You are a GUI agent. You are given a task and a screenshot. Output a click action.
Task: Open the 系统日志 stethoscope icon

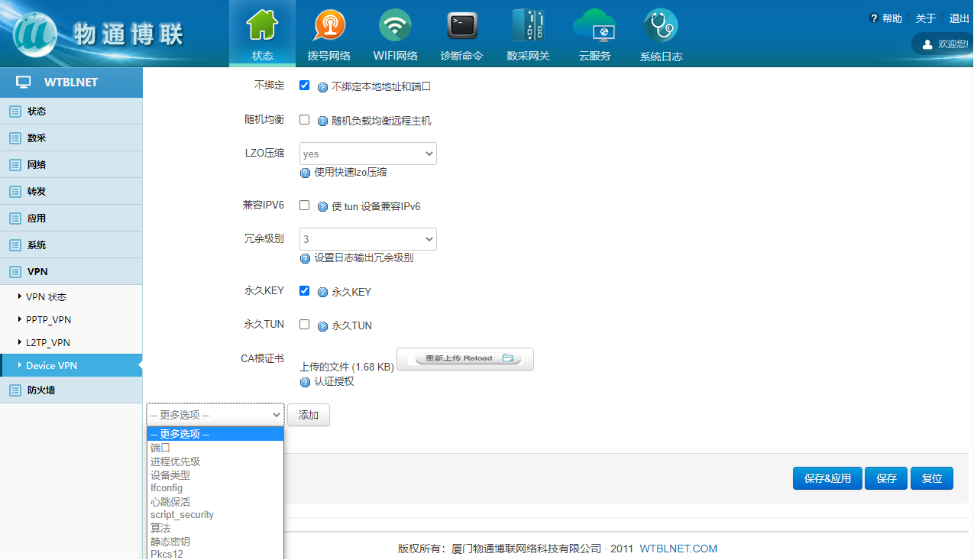pos(661,27)
